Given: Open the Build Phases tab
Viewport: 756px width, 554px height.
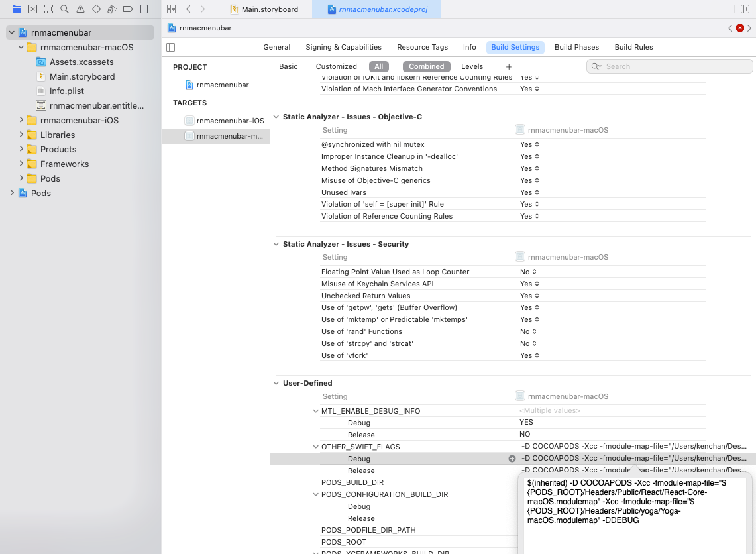Looking at the screenshot, I should tap(576, 47).
